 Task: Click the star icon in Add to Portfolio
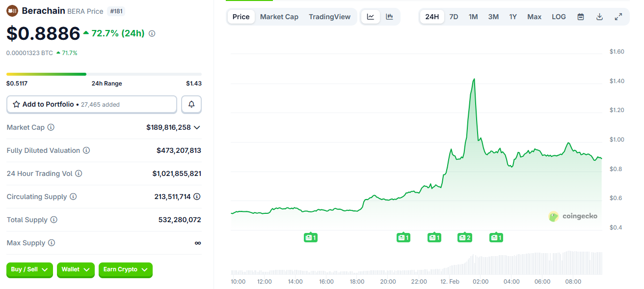pos(16,104)
